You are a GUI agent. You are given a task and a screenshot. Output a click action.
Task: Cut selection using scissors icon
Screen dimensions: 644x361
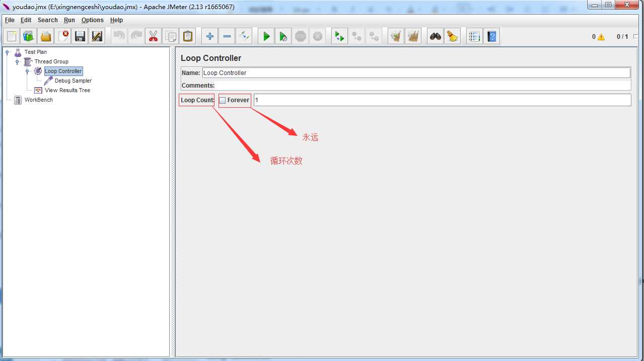154,36
